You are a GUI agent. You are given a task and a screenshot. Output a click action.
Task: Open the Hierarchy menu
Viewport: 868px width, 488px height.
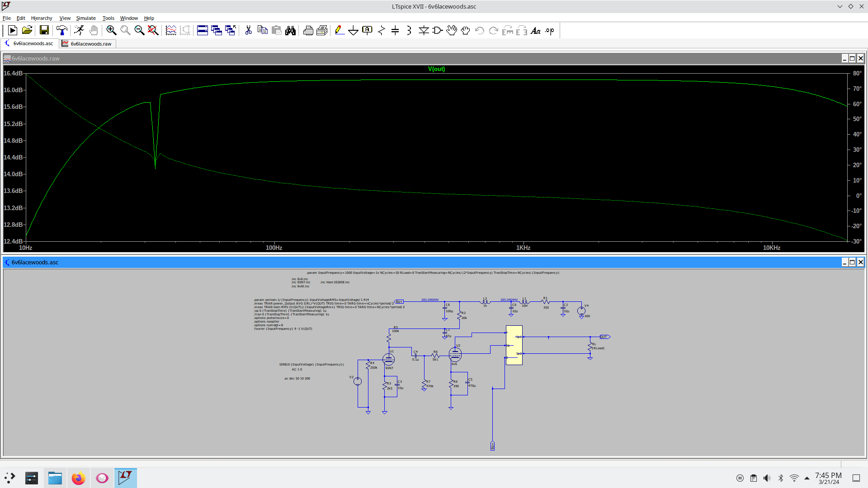pos(42,18)
